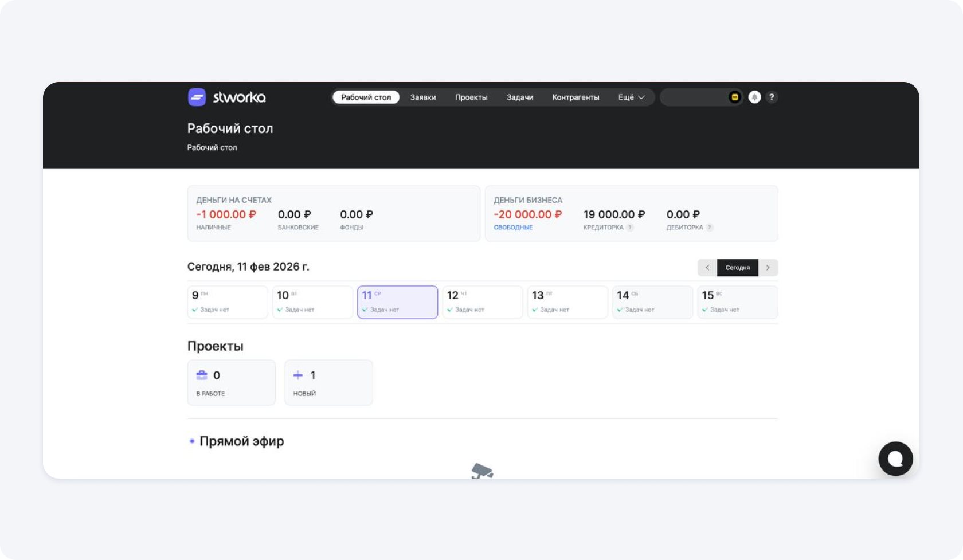Click the header search field

coord(694,97)
